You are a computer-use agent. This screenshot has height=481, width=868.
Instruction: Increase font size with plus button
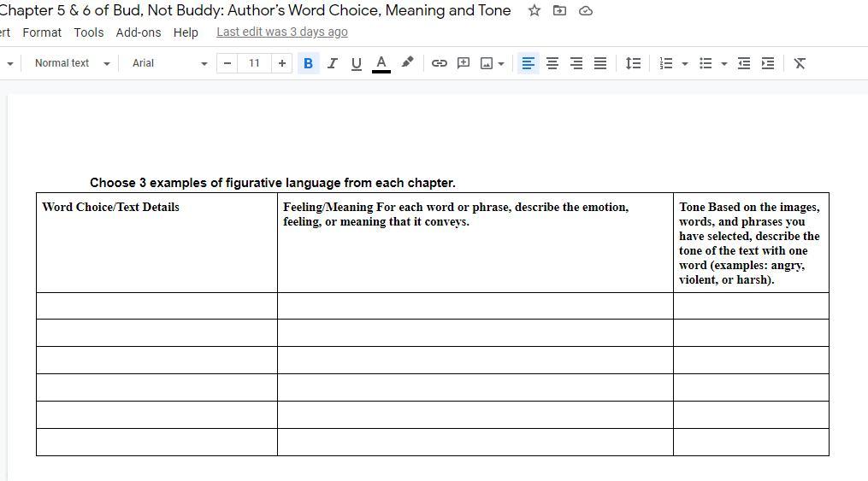(282, 63)
